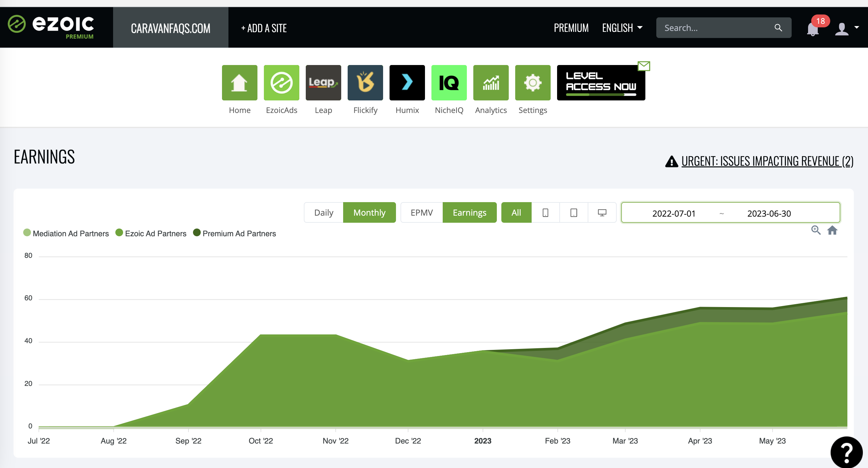
Task: Click the Premium link in the header
Action: coord(571,28)
